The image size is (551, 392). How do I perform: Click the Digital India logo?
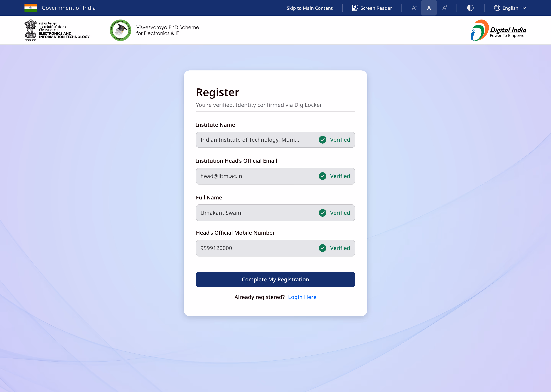498,30
